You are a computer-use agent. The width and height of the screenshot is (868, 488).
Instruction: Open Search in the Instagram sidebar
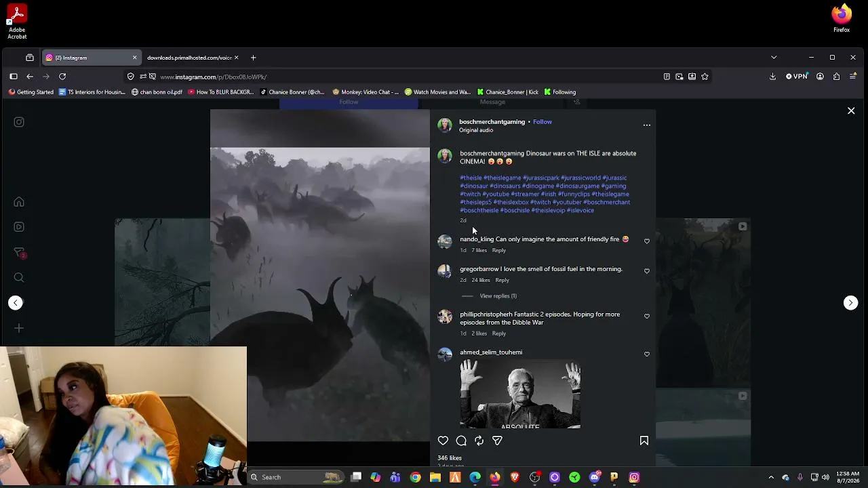[x=19, y=277]
